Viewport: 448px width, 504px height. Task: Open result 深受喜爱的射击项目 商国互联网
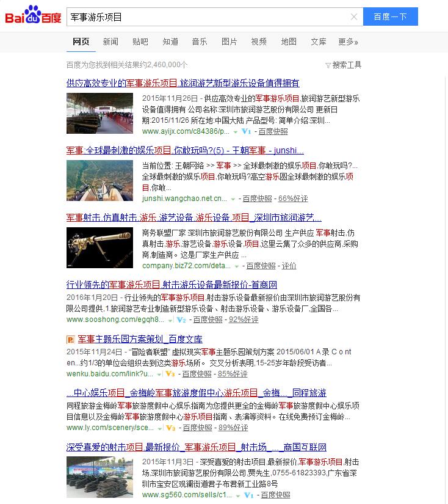click(196, 447)
